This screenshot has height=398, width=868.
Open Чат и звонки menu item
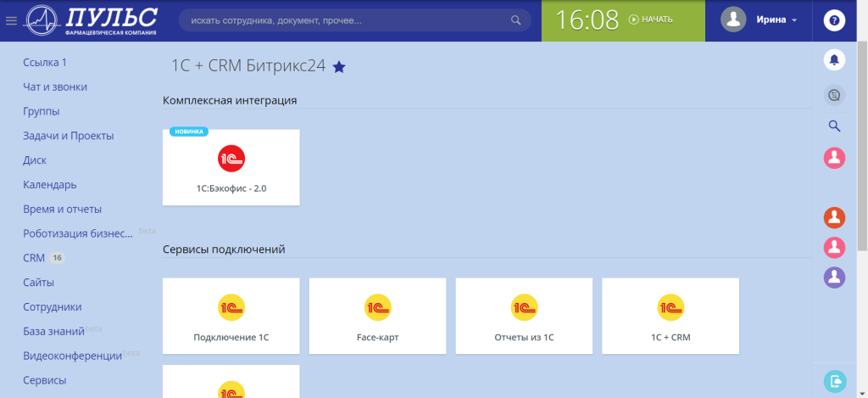pos(55,87)
